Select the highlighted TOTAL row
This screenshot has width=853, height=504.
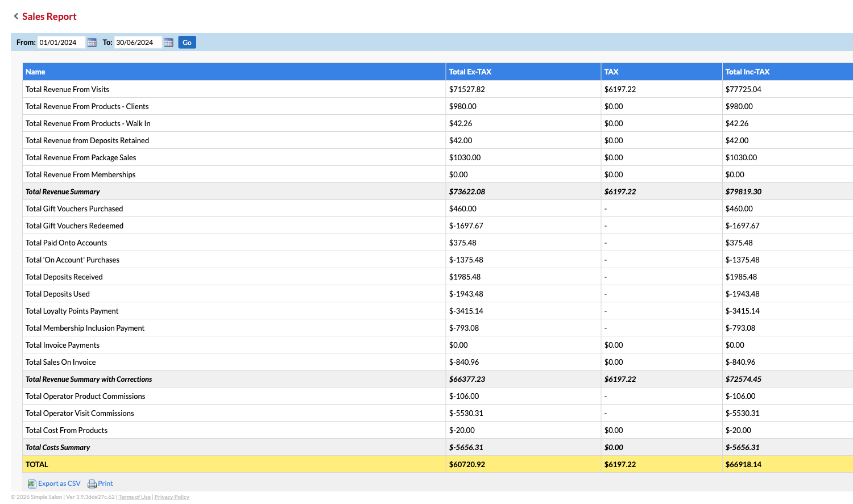pos(227,464)
